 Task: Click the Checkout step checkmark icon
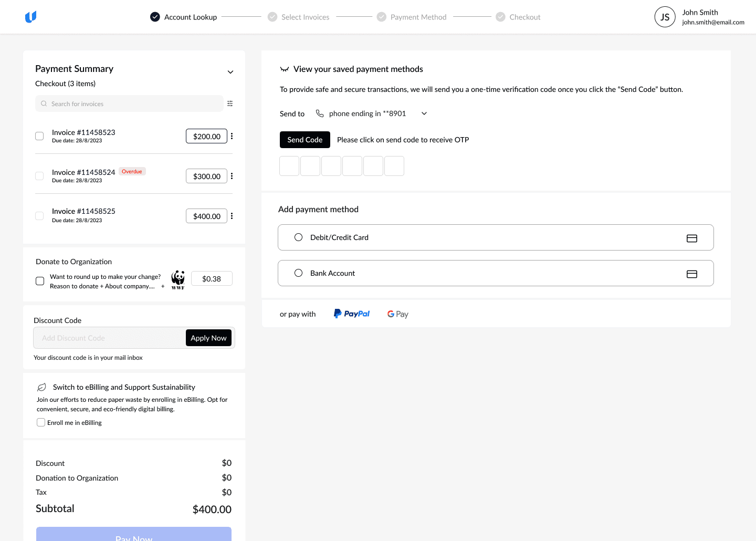pos(500,17)
